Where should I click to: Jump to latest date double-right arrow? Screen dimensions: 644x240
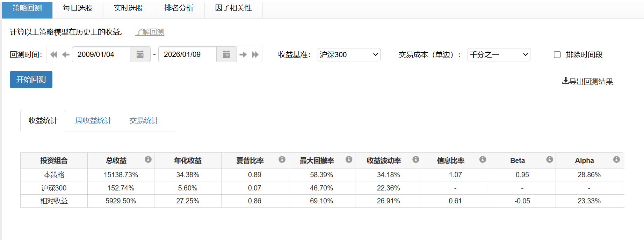coord(255,54)
